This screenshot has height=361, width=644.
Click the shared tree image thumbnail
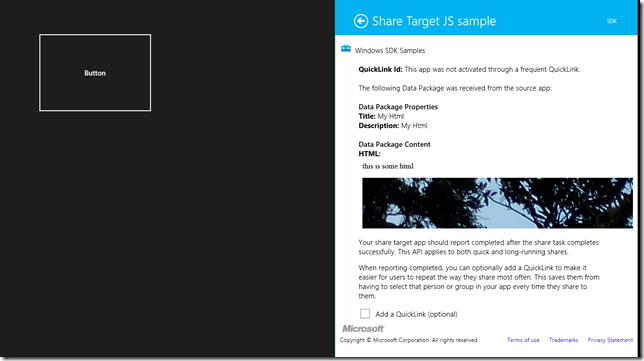click(x=497, y=203)
